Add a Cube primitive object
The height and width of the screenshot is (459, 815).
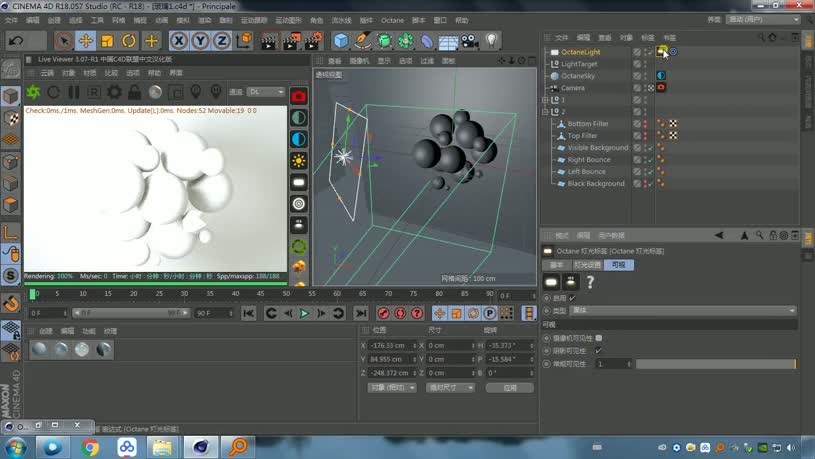click(341, 41)
